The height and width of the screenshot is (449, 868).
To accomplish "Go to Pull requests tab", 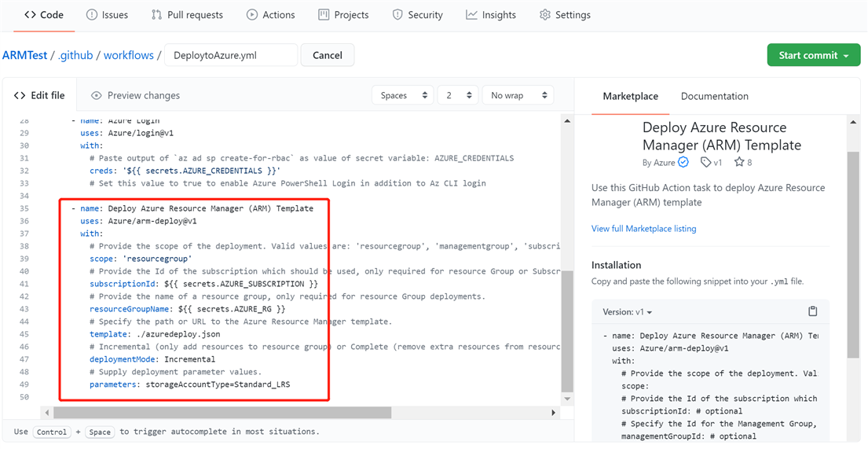I will tap(187, 15).
